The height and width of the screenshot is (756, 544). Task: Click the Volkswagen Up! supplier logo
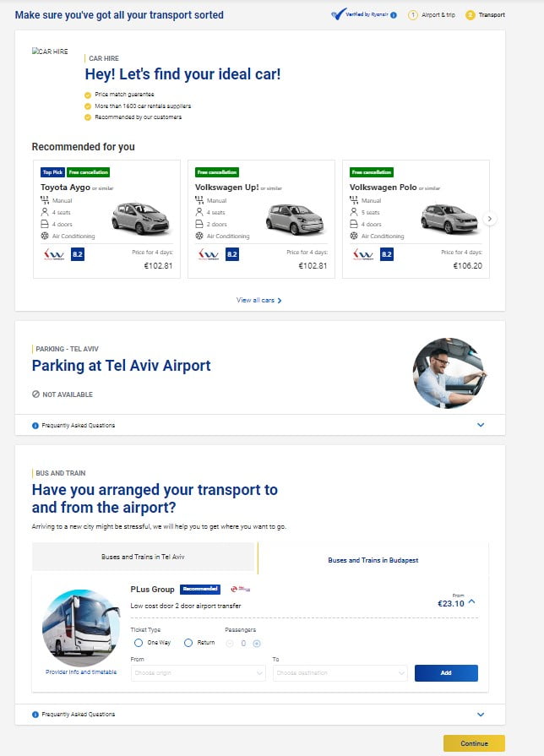click(207, 253)
